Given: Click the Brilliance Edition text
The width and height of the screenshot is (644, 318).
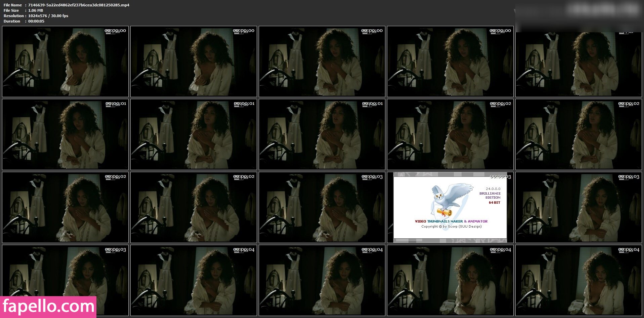Looking at the screenshot, I should click(490, 195).
